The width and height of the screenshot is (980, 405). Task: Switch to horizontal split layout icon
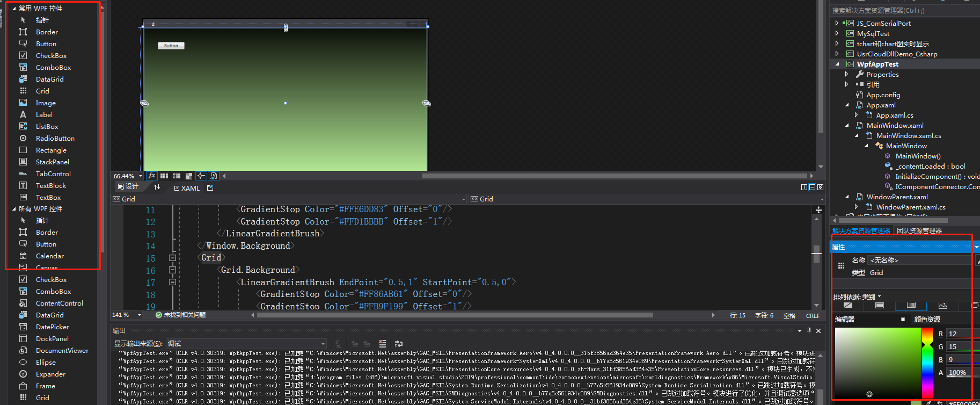(x=812, y=187)
